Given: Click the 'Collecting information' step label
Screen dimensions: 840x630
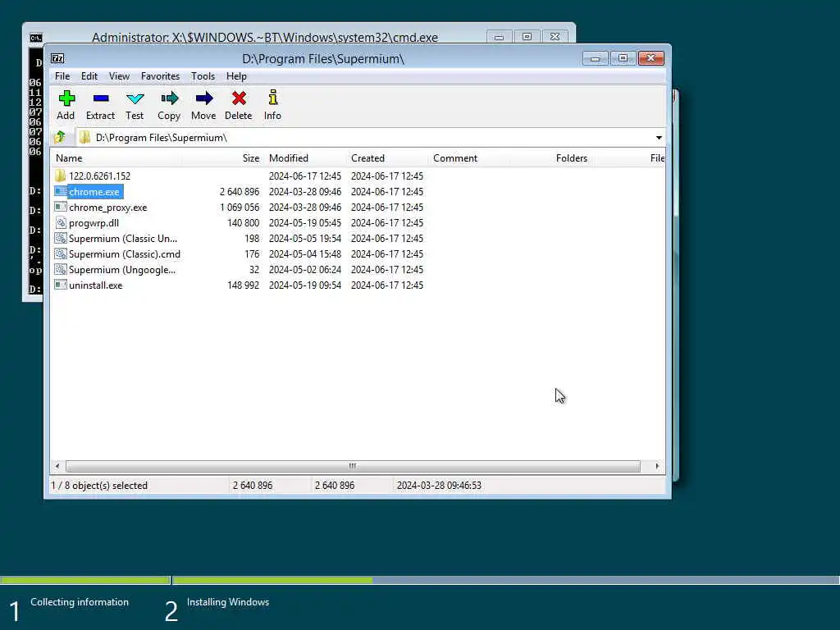Looking at the screenshot, I should [80, 602].
